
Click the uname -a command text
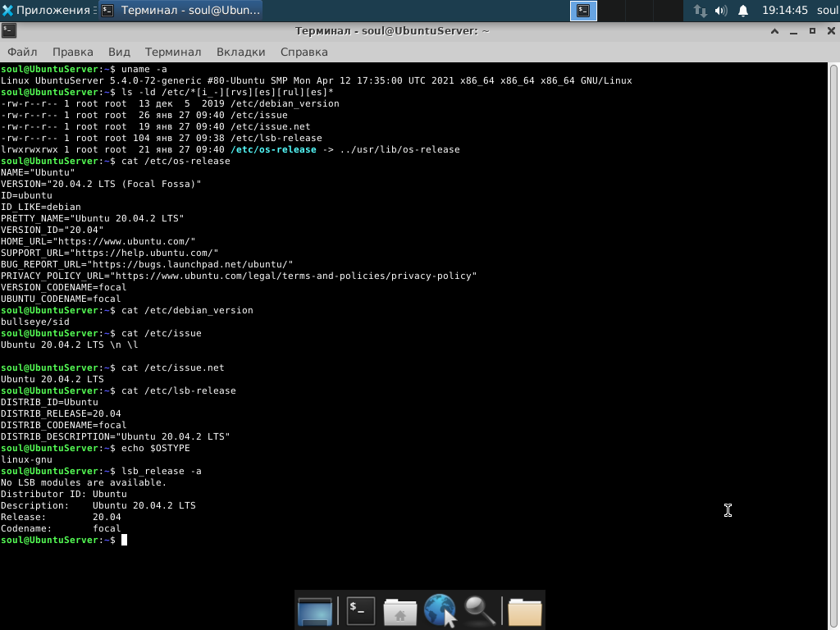pyautogui.click(x=144, y=69)
